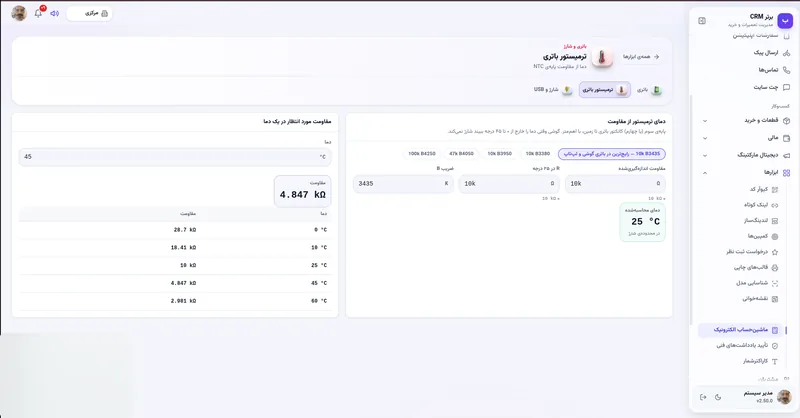Expand the دیجیتال مارکتینگ section chevron

click(705, 155)
